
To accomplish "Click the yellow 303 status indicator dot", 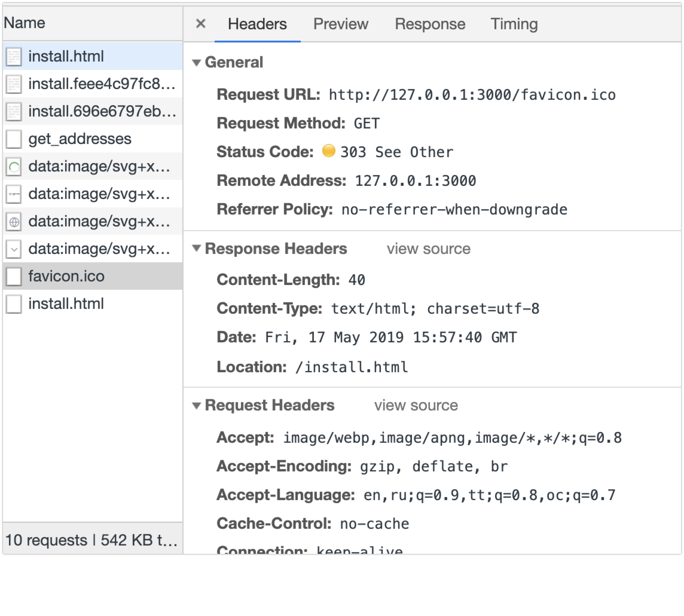I will tap(329, 151).
